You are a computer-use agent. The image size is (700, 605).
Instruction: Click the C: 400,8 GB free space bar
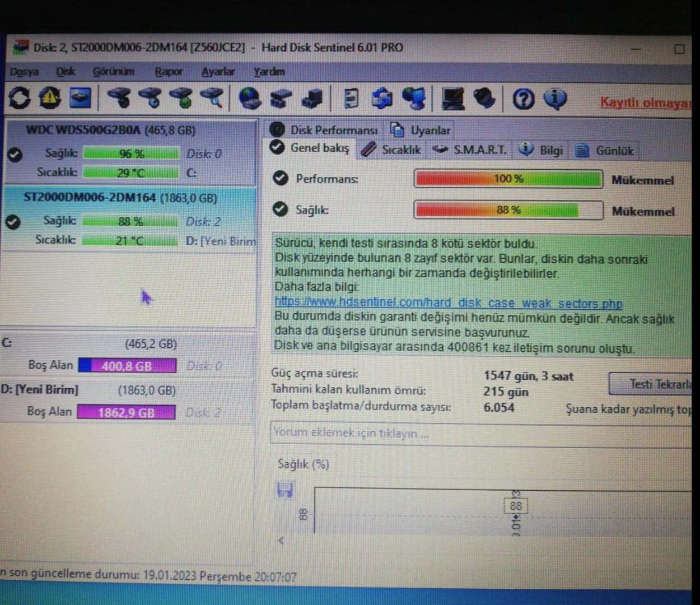(127, 366)
